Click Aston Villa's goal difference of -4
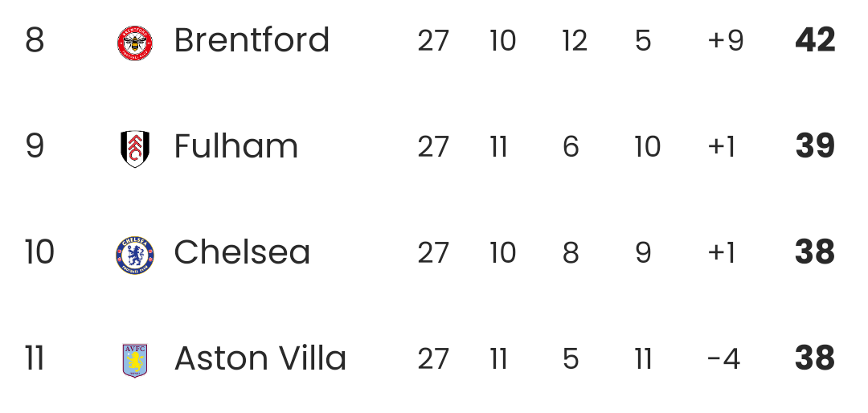 (x=723, y=358)
